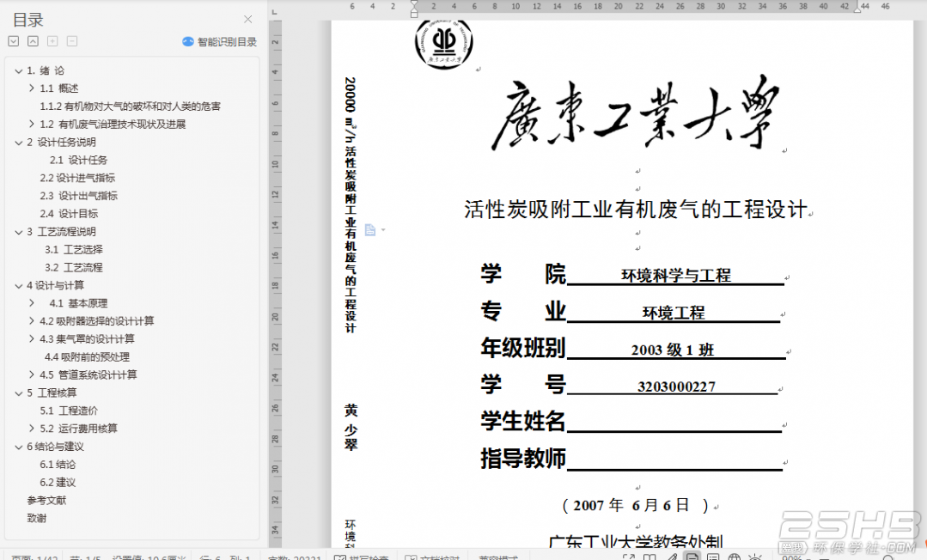927x560 pixels.
Task: Click the expand-all down-chevron box icon
Action: click(14, 41)
